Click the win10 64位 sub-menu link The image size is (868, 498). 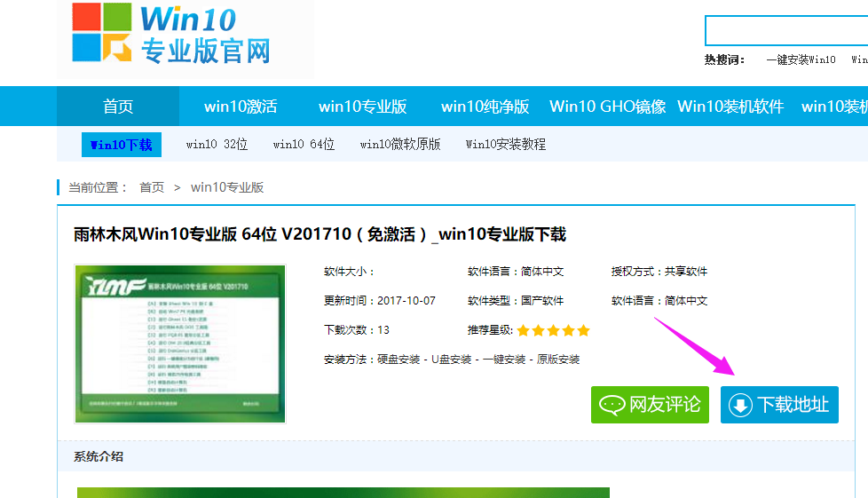click(304, 145)
